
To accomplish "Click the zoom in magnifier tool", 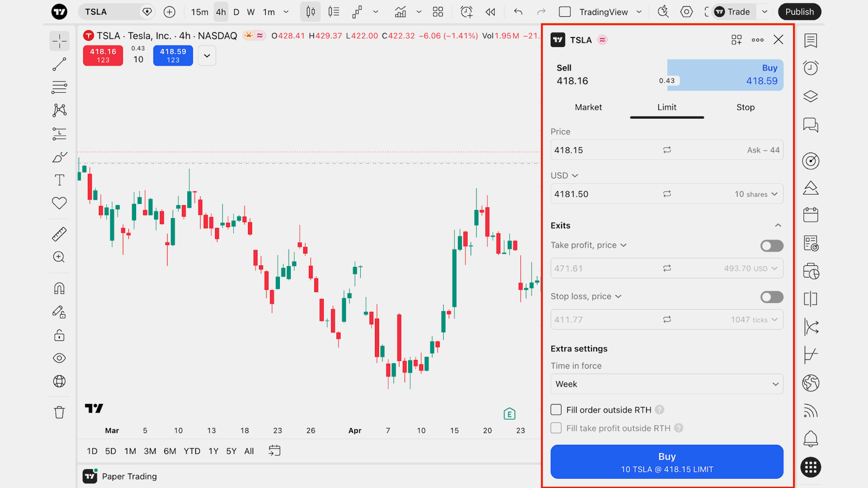I will click(60, 257).
